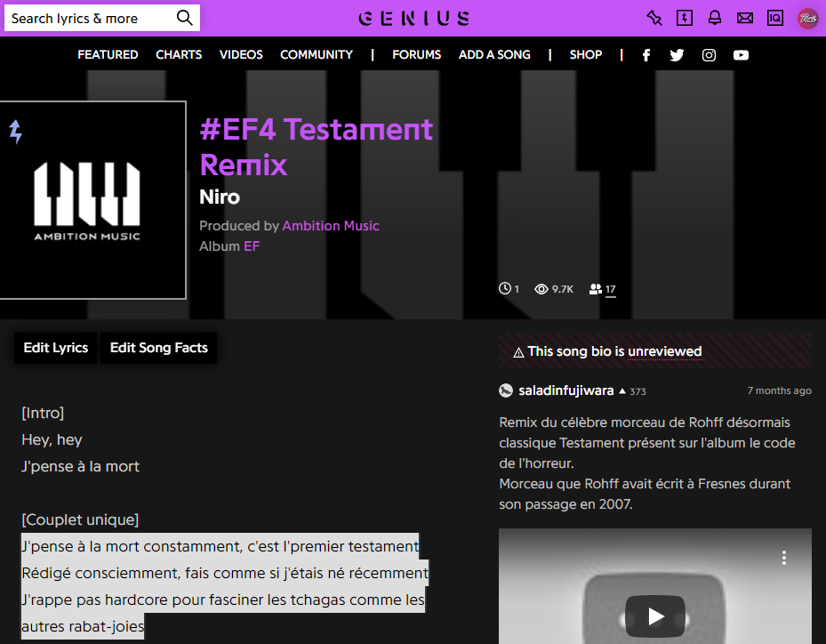Open your profile avatar menu

click(807, 18)
